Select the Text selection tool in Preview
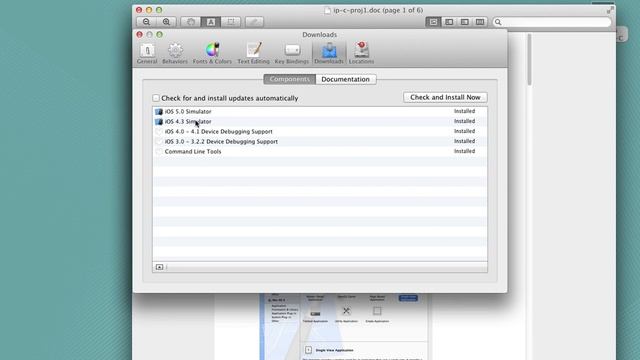This screenshot has height=360, width=640. pyautogui.click(x=211, y=22)
